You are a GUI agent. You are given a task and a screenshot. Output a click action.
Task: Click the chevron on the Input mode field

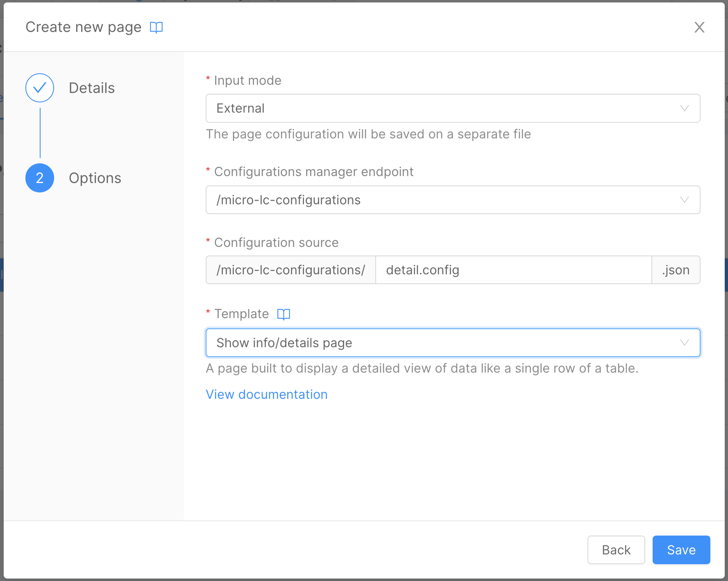pos(684,108)
